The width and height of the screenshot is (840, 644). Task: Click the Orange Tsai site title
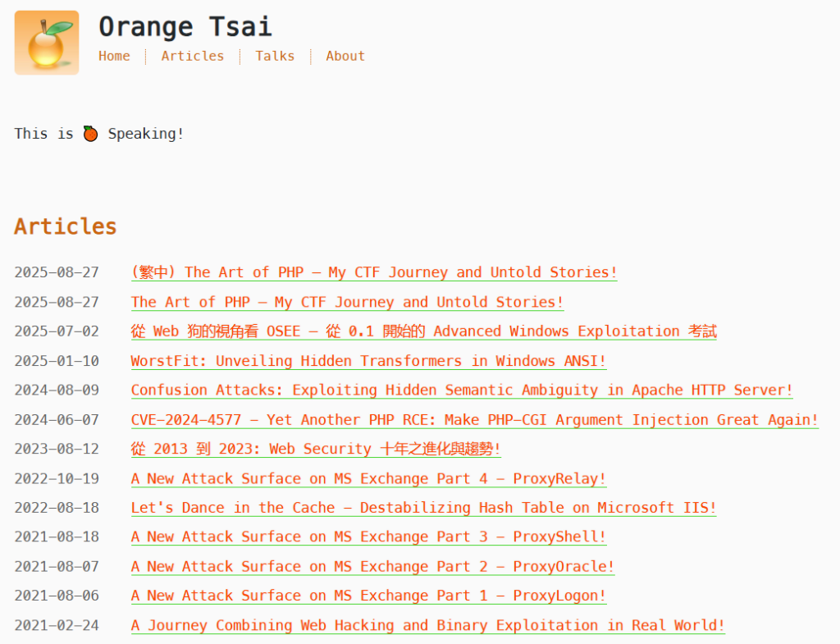(185, 26)
